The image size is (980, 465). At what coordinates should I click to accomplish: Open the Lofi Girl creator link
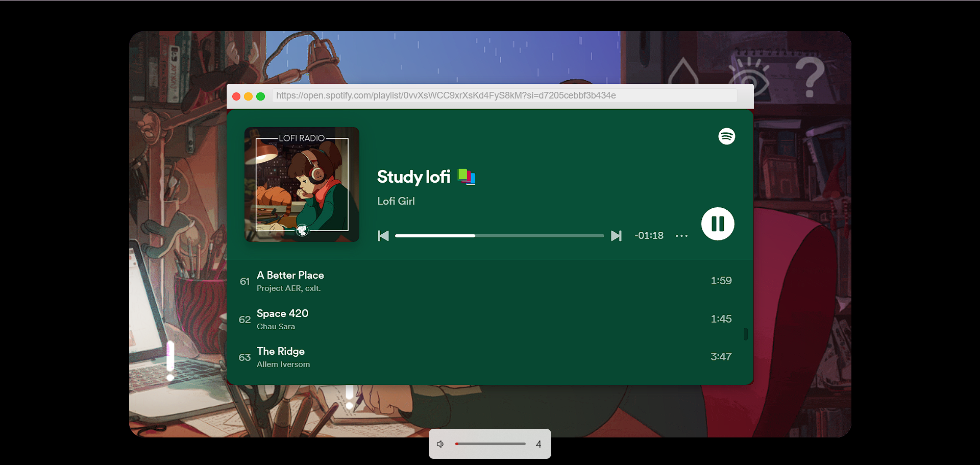(396, 201)
